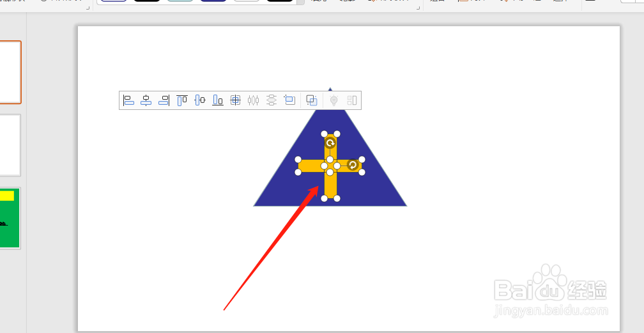The image size is (644, 333).
Task: Select the left part of the horizontal yellow bar
Action: tap(311, 166)
